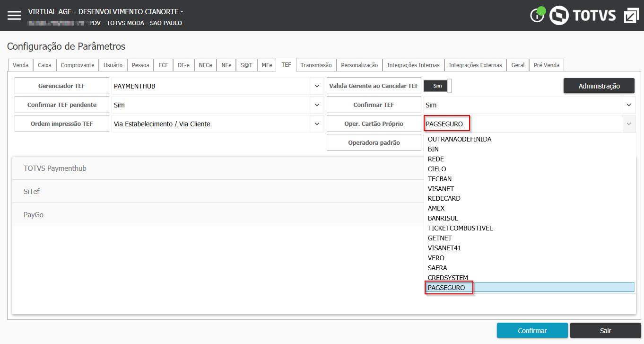This screenshot has height=344, width=644.
Task: Open the Ordem impressão TEF dropdown
Action: point(316,124)
